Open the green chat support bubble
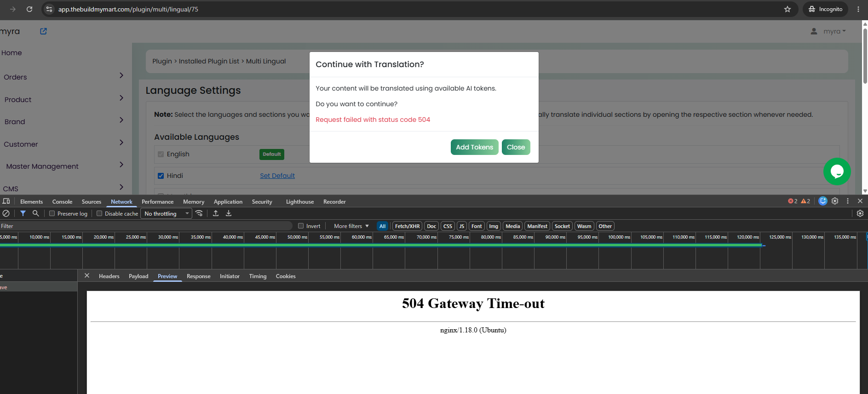Image resolution: width=868 pixels, height=394 pixels. point(837,171)
